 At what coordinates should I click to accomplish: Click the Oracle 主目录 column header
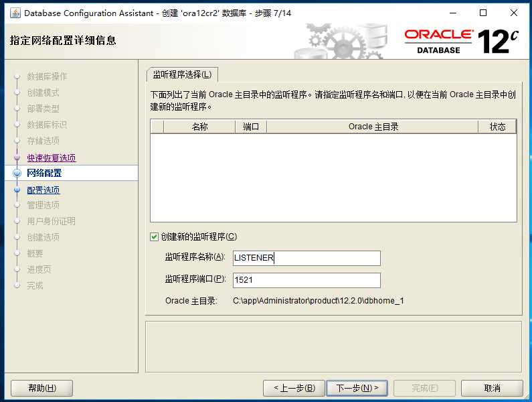373,127
